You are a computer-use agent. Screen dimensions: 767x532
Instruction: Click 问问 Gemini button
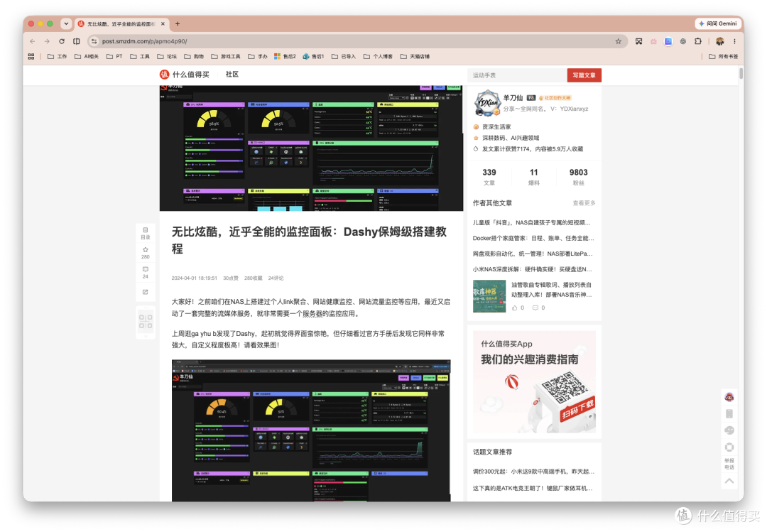pos(717,23)
